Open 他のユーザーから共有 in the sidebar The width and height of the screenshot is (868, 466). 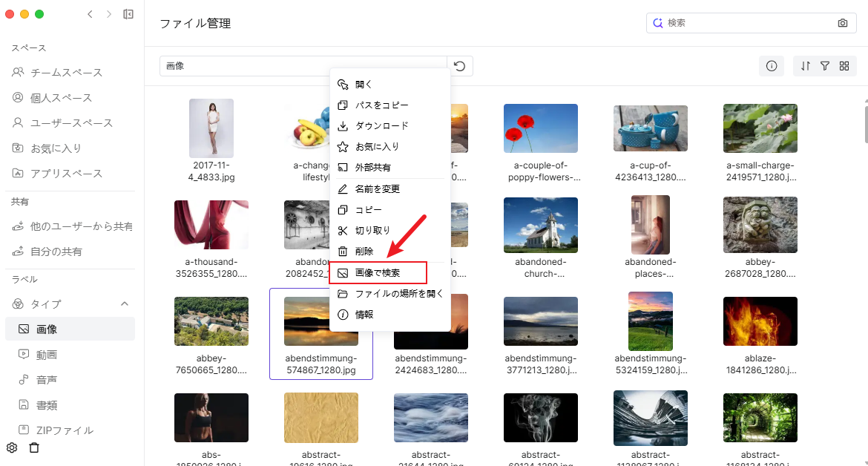pos(82,226)
